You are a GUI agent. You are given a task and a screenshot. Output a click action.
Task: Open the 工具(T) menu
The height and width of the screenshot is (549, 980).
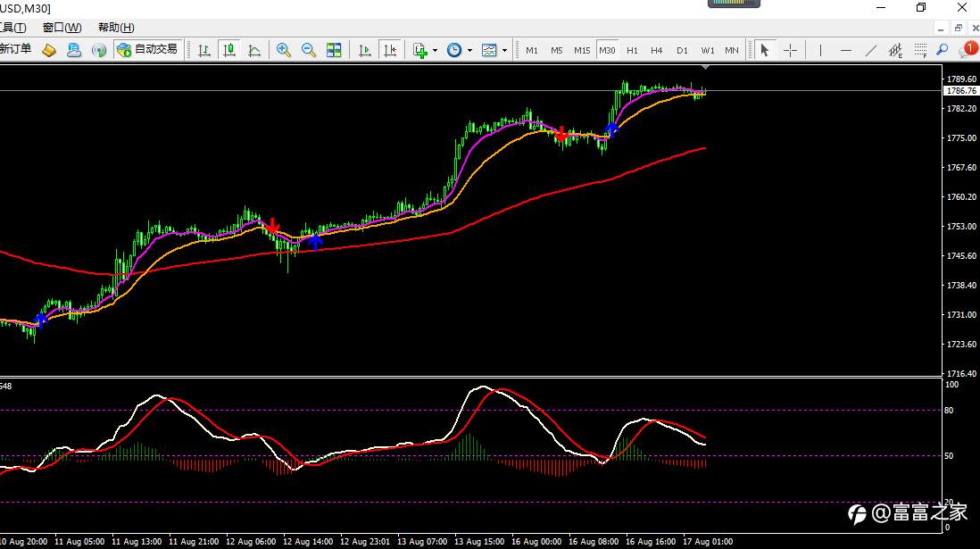pos(12,28)
